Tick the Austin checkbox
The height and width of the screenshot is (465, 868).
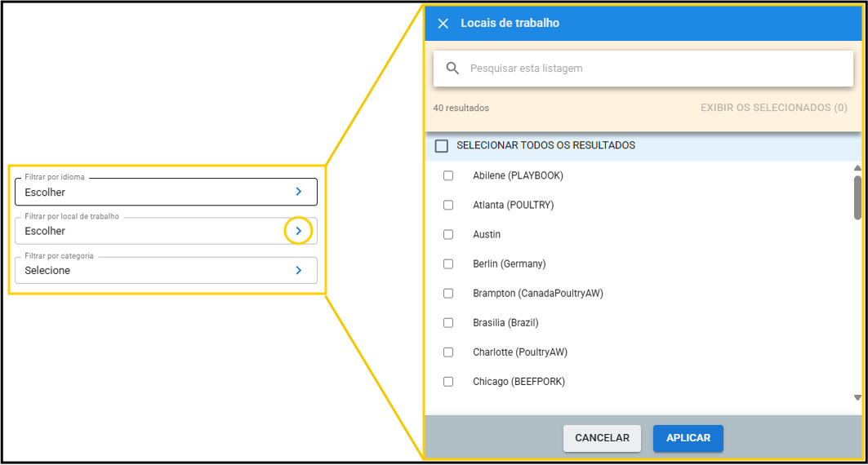click(448, 234)
